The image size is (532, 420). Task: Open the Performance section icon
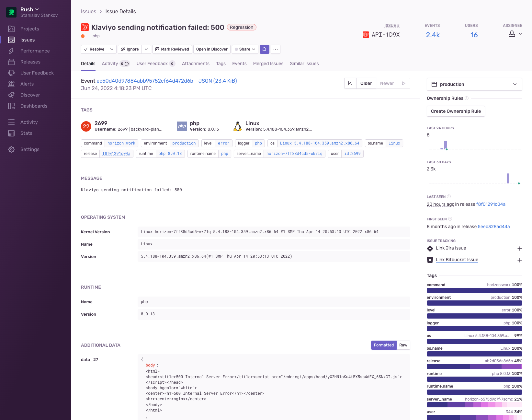coord(11,51)
